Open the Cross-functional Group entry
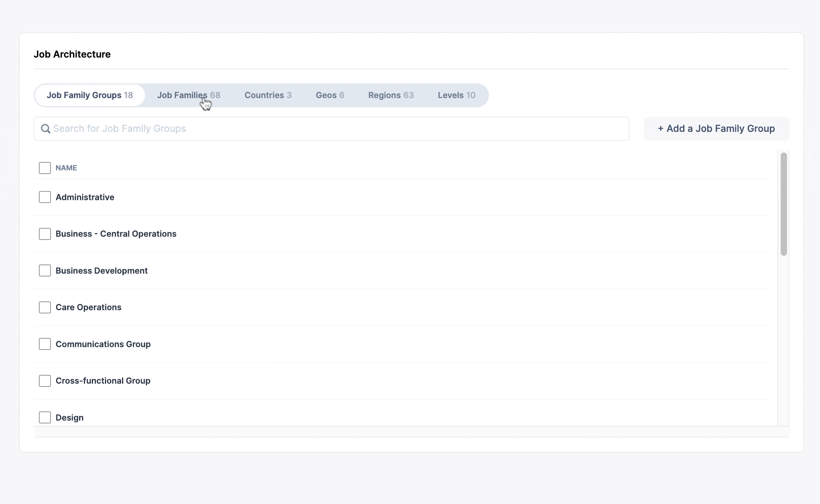Screen dimensions: 820x504 coord(103,381)
